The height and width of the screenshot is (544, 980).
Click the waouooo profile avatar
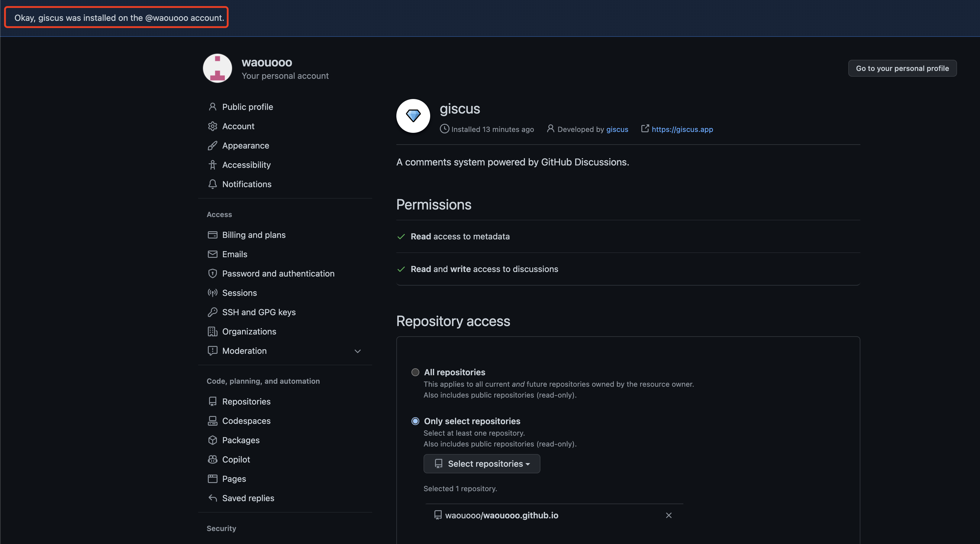[217, 69]
